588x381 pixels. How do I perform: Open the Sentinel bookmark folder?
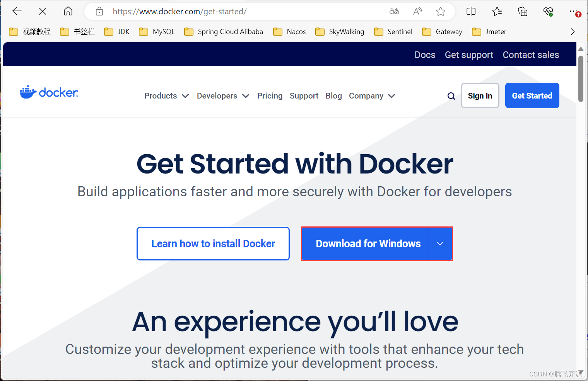pos(393,32)
